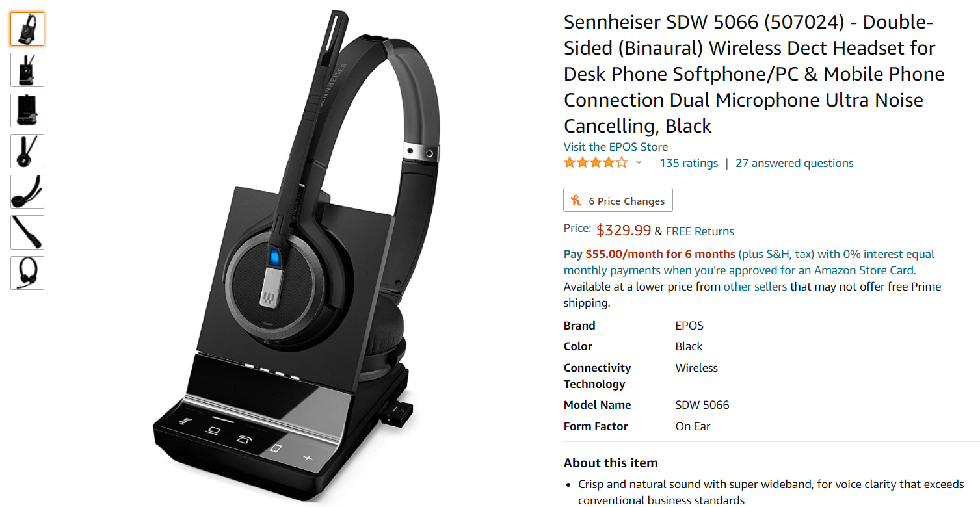Select the second product thumbnail image
Viewport: 980px width, 507px height.
[27, 70]
